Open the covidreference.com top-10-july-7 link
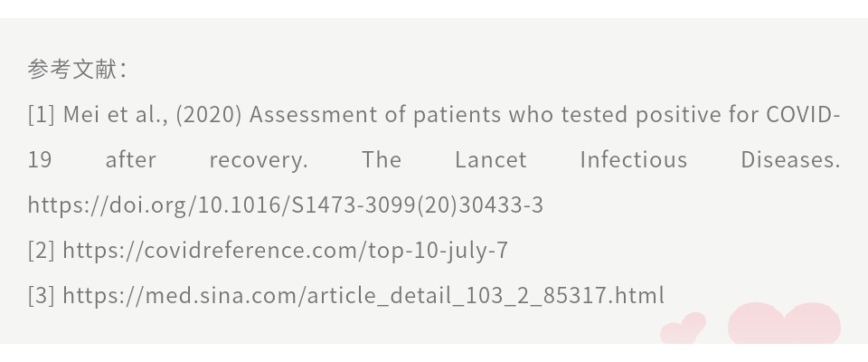Viewport: 868px width, 362px height. [285, 251]
